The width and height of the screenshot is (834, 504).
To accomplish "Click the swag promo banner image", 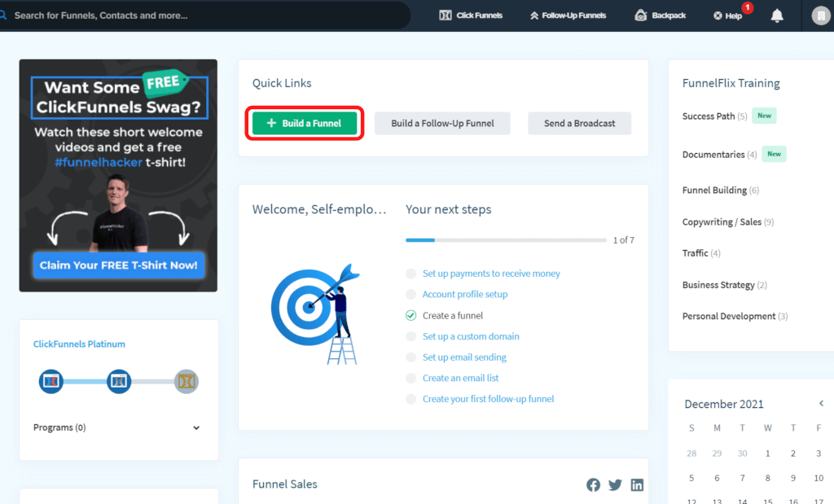I will [118, 175].
